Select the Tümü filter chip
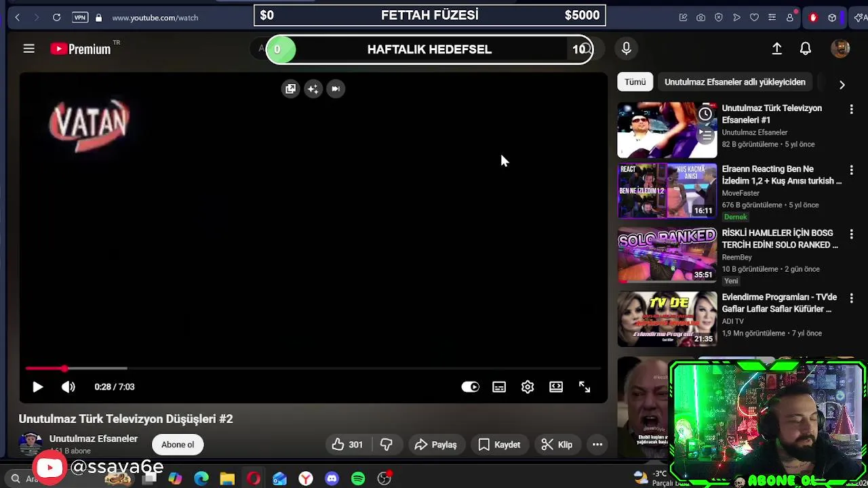The width and height of the screenshot is (868, 488). pos(635,82)
